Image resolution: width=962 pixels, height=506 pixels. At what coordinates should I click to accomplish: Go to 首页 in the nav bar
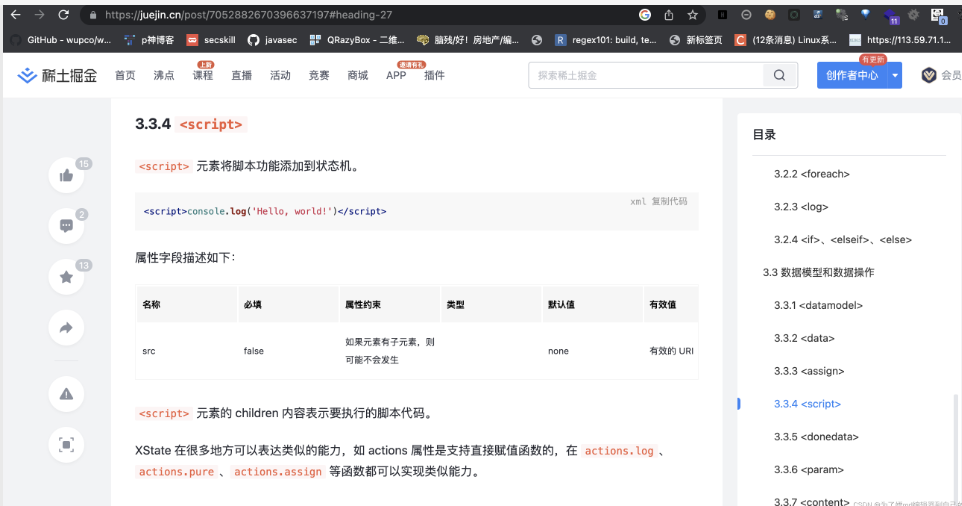click(125, 75)
